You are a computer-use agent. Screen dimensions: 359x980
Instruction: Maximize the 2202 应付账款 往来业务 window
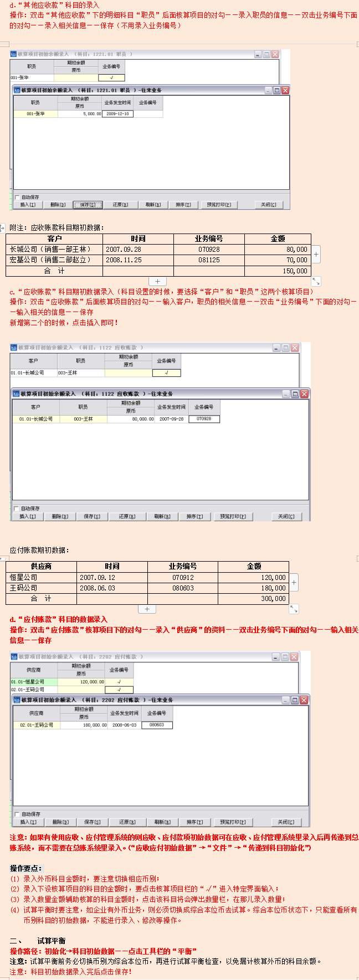pos(295,700)
